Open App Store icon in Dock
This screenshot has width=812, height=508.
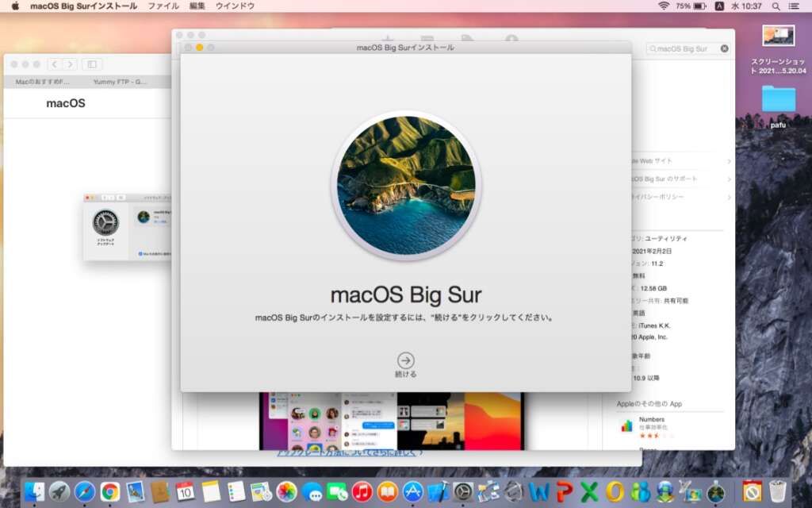pyautogui.click(x=412, y=491)
